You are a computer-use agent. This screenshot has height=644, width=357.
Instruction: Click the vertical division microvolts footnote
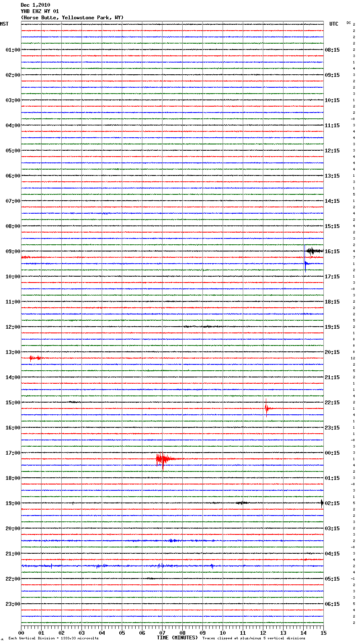point(53,639)
